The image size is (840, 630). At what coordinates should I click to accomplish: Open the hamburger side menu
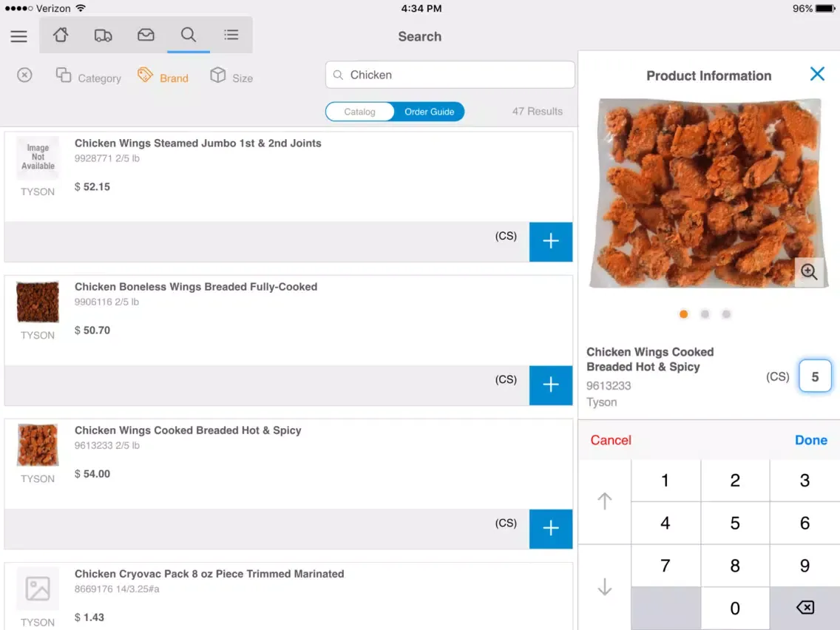pos(18,36)
